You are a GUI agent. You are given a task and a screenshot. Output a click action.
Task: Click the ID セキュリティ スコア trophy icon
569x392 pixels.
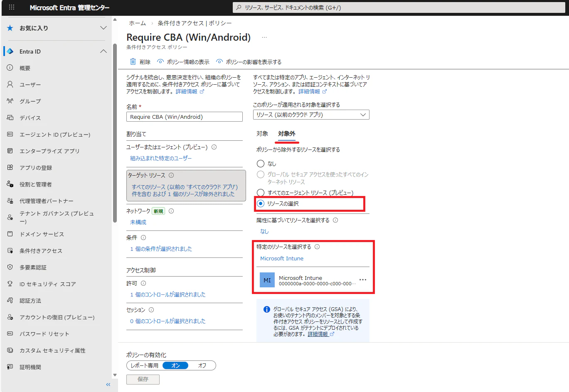pos(10,284)
